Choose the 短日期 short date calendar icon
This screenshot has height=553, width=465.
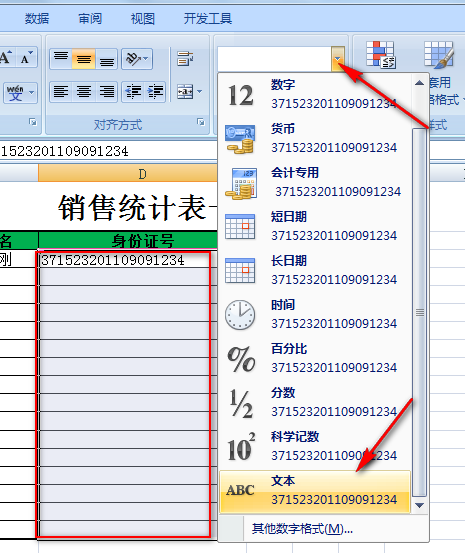tap(240, 227)
